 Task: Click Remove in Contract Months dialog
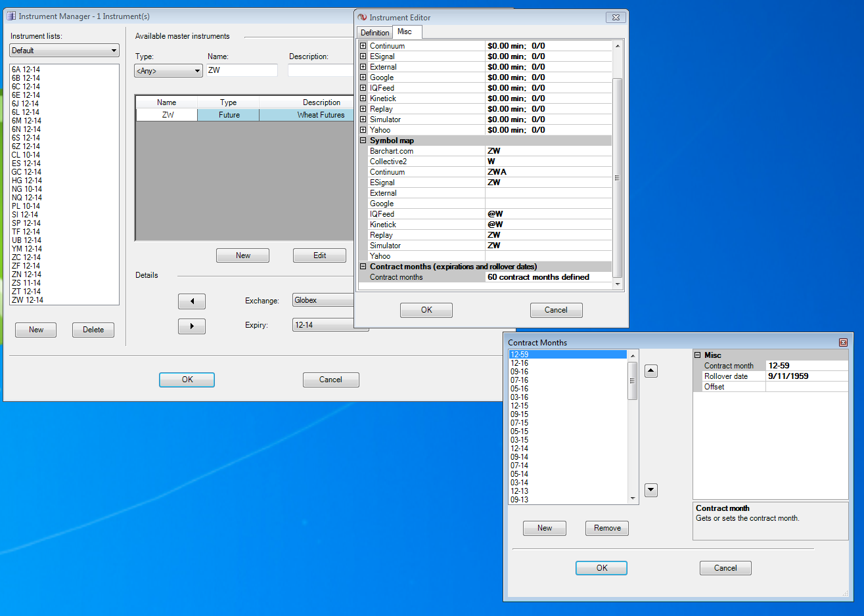pyautogui.click(x=606, y=528)
